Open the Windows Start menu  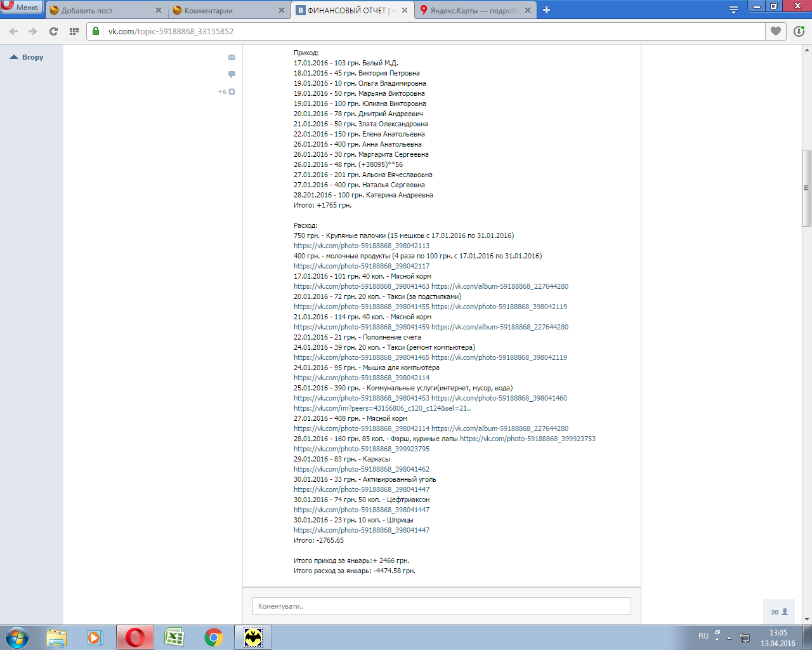click(17, 637)
